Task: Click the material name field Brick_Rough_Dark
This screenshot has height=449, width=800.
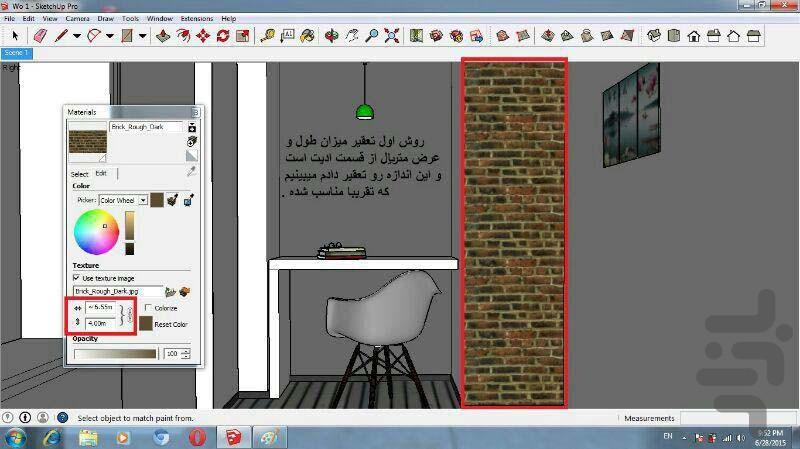Action: [146, 127]
